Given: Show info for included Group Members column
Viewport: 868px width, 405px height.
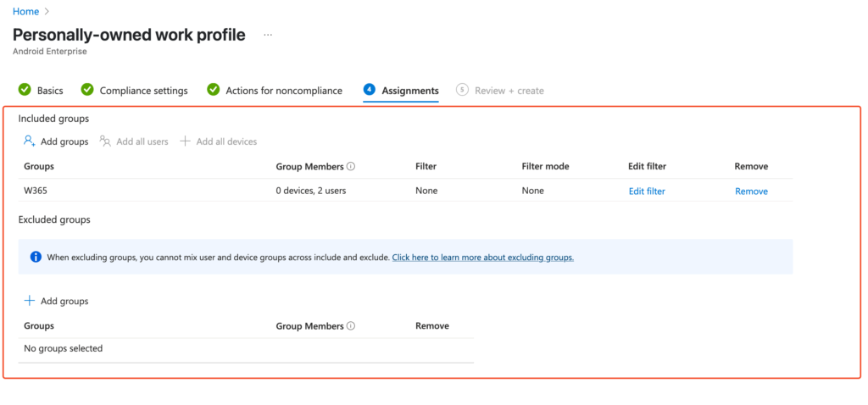Looking at the screenshot, I should pos(351,166).
